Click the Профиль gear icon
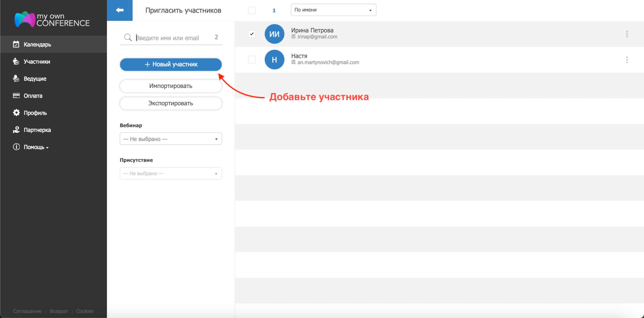 pyautogui.click(x=16, y=112)
